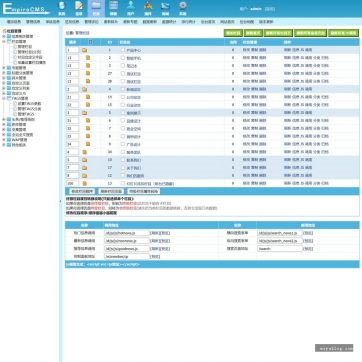Screen dimensions: 362x362
Task: Click the file icon for column ID 13
Action: pyautogui.click(x=85, y=183)
